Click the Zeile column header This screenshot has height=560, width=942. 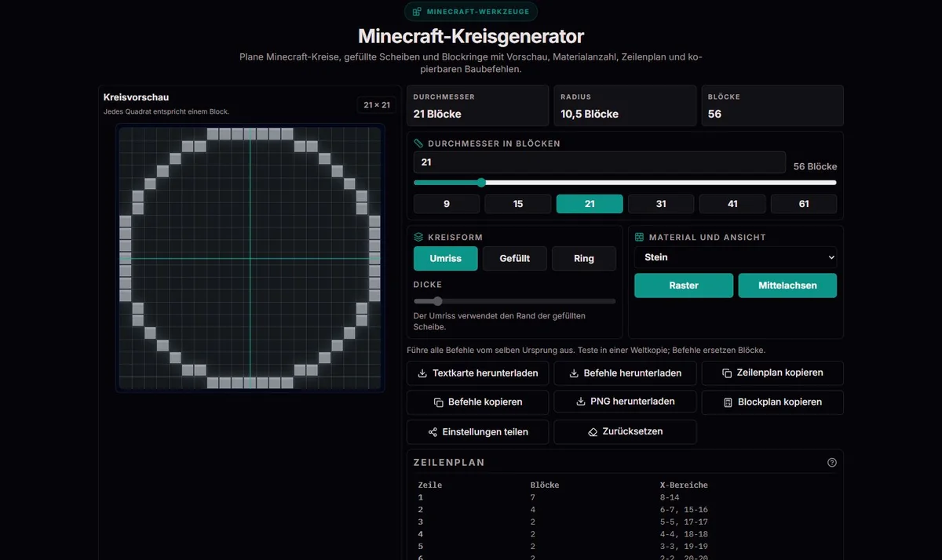pos(430,485)
